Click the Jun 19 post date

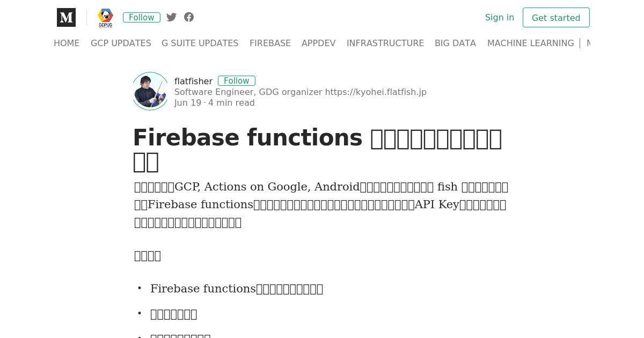[x=188, y=102]
